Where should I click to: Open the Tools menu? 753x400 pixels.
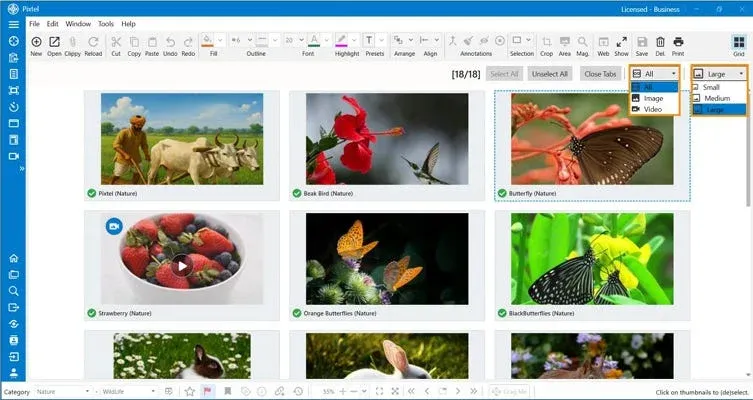106,24
